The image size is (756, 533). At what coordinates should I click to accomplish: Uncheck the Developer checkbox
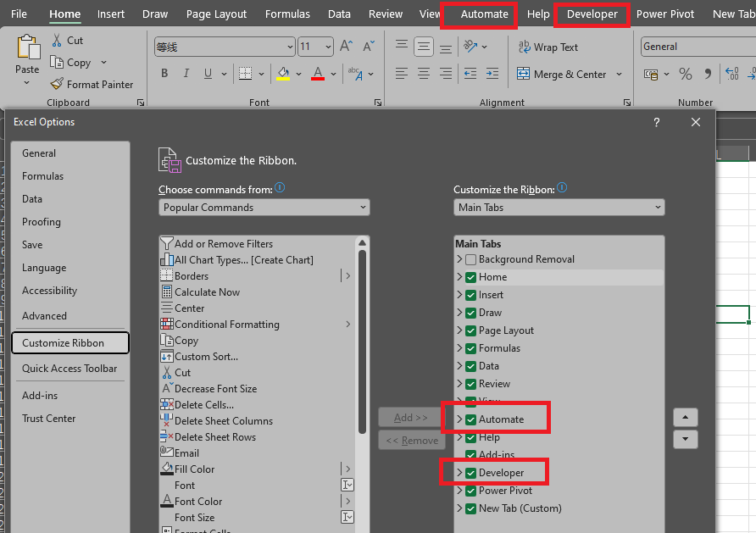coord(471,473)
